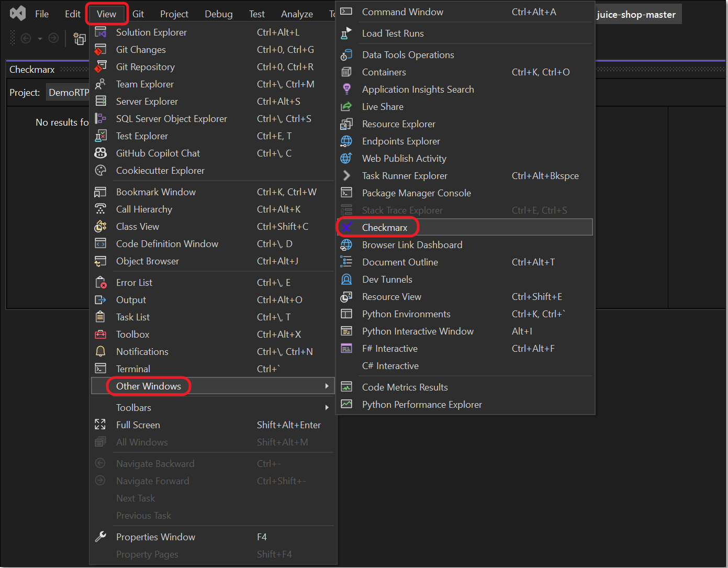This screenshot has width=728, height=568.
Task: Click the Git Changes icon
Action: click(x=100, y=50)
